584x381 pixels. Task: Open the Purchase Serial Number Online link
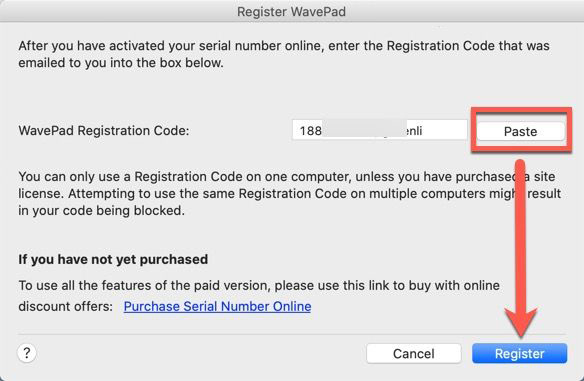pos(217,306)
